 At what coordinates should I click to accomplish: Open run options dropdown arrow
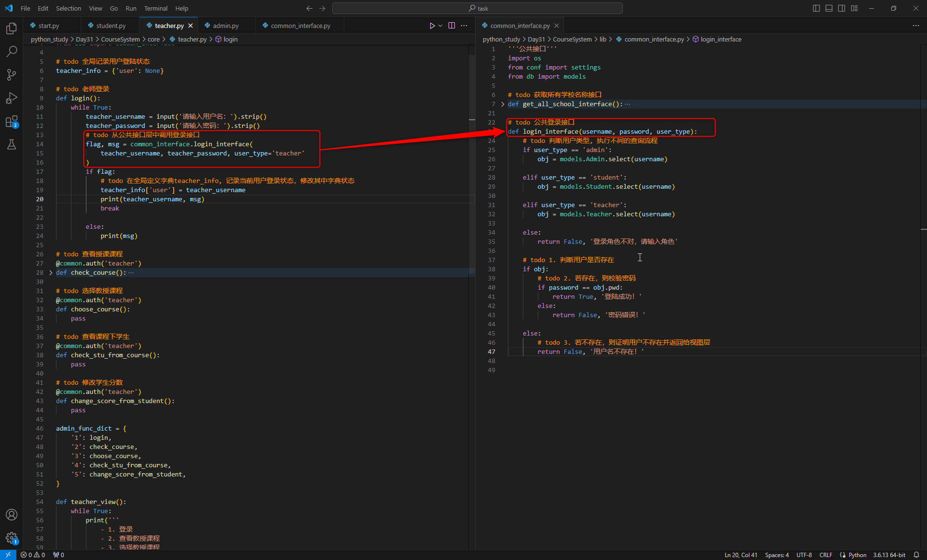click(440, 26)
